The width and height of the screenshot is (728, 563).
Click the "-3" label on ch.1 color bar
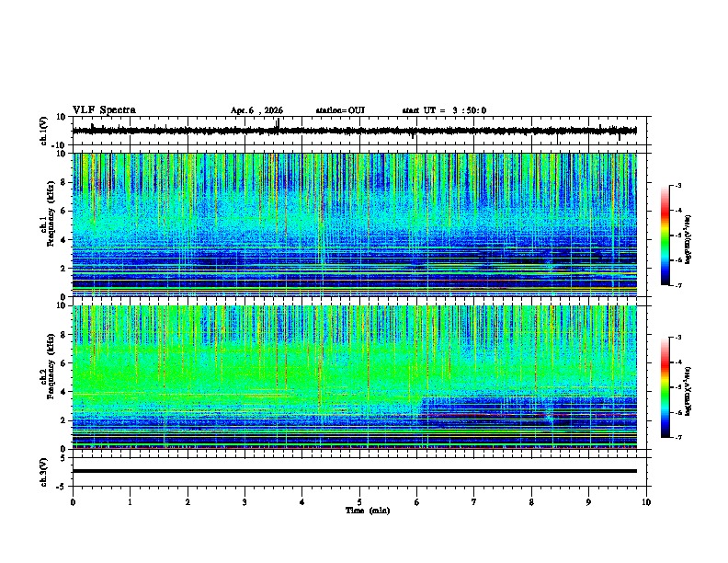coord(677,186)
